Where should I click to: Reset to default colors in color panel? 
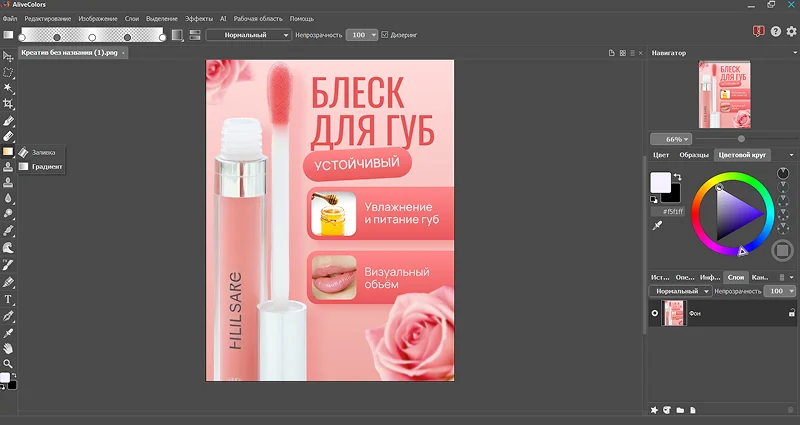click(x=654, y=199)
